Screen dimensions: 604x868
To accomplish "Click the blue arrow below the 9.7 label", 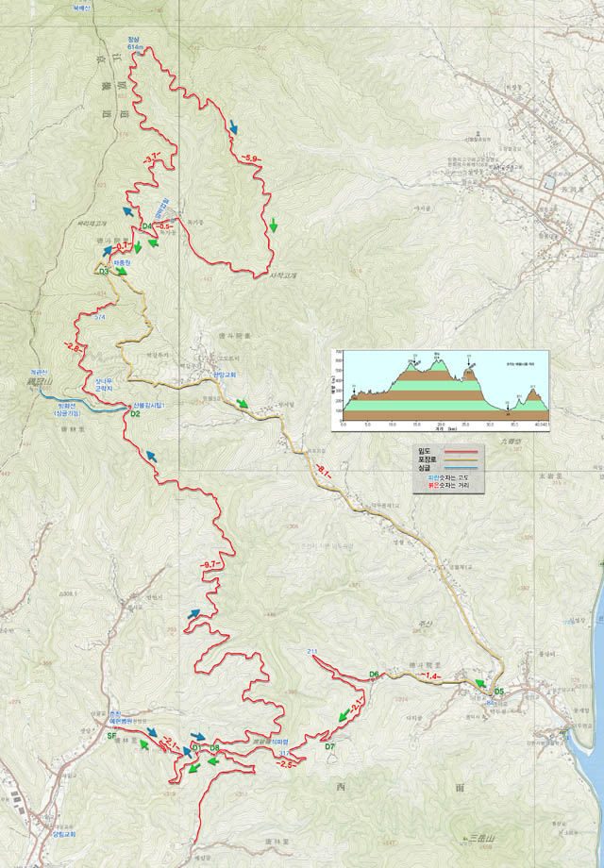I will [194, 613].
